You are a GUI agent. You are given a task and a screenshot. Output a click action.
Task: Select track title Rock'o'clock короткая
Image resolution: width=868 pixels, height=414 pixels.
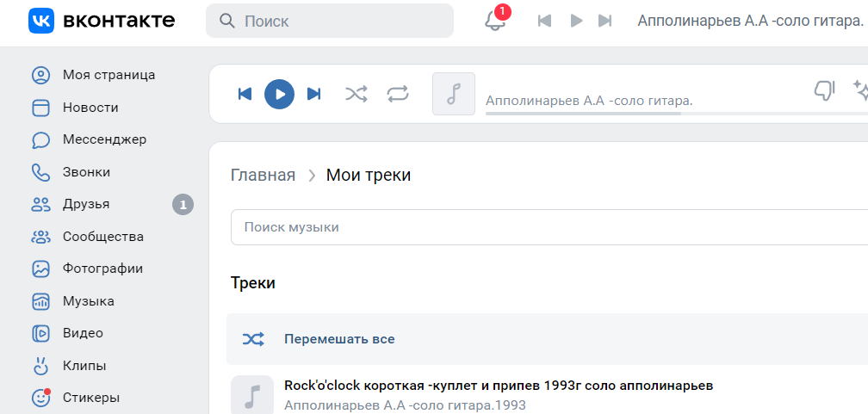(x=499, y=386)
